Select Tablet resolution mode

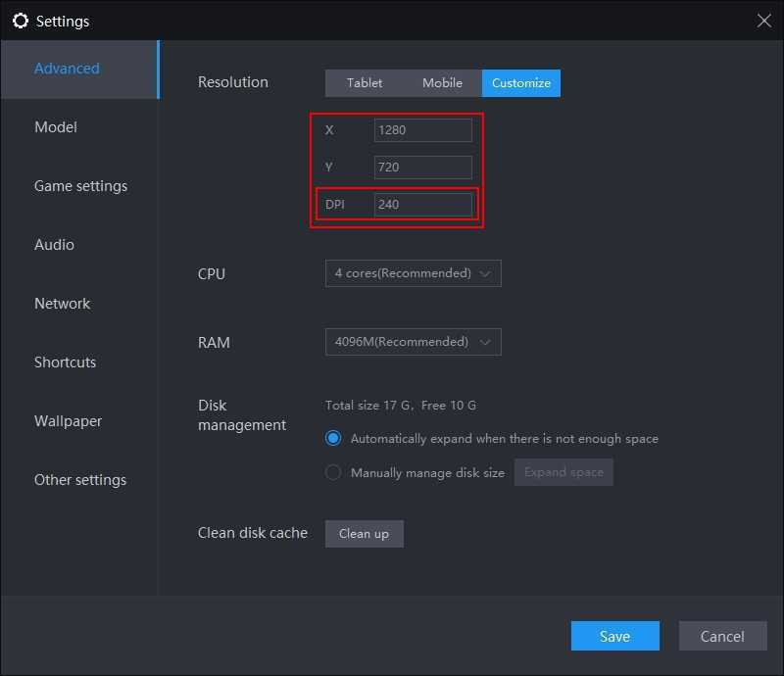click(x=365, y=83)
